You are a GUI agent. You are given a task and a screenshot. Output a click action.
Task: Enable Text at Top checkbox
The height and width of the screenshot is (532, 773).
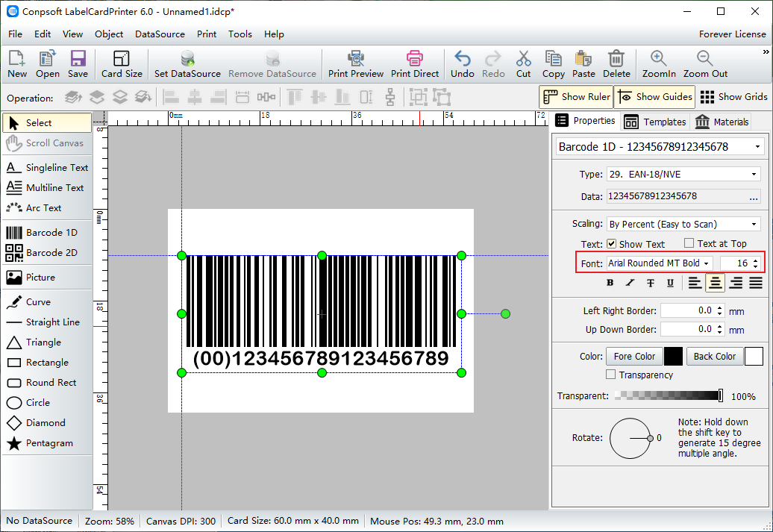[x=689, y=243]
